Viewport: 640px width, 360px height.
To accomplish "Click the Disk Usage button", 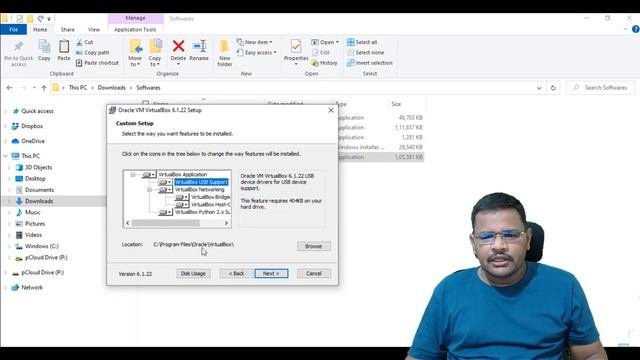I will point(193,273).
